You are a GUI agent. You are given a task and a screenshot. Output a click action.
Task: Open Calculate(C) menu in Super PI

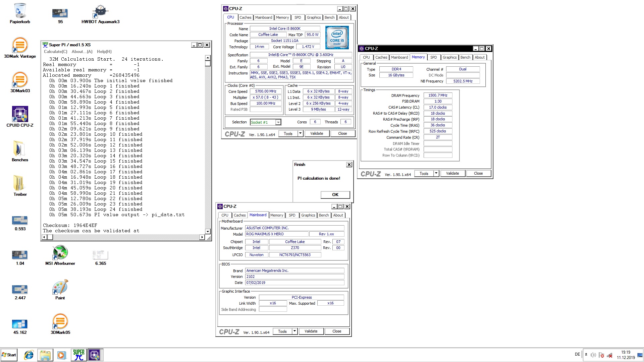pyautogui.click(x=56, y=52)
